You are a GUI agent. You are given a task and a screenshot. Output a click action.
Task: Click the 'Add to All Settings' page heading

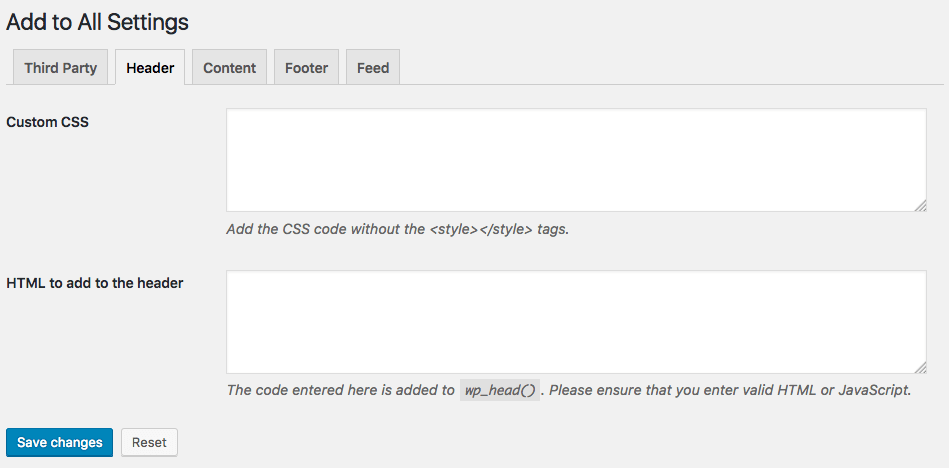(97, 22)
